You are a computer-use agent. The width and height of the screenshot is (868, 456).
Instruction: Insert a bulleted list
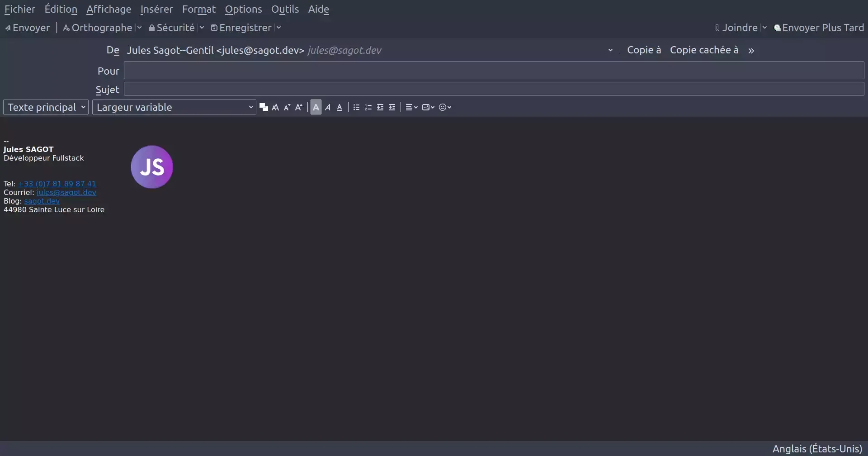[x=356, y=108]
